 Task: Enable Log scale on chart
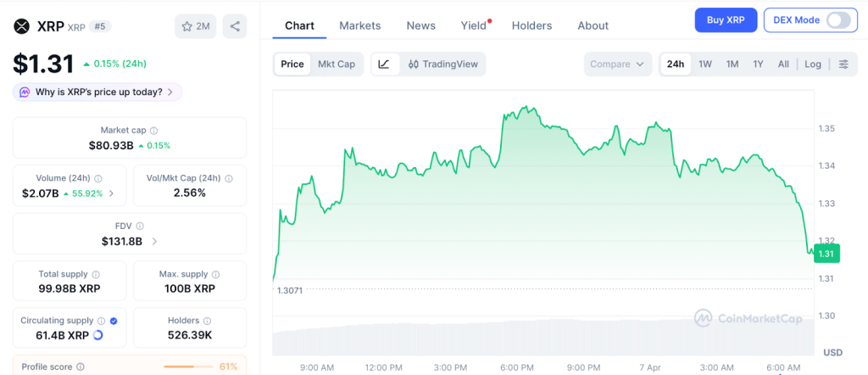coord(813,64)
